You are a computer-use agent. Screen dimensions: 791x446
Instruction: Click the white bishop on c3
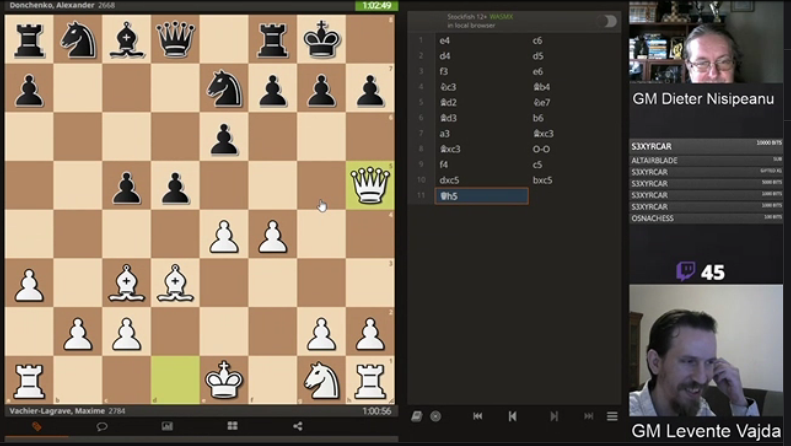coord(126,283)
